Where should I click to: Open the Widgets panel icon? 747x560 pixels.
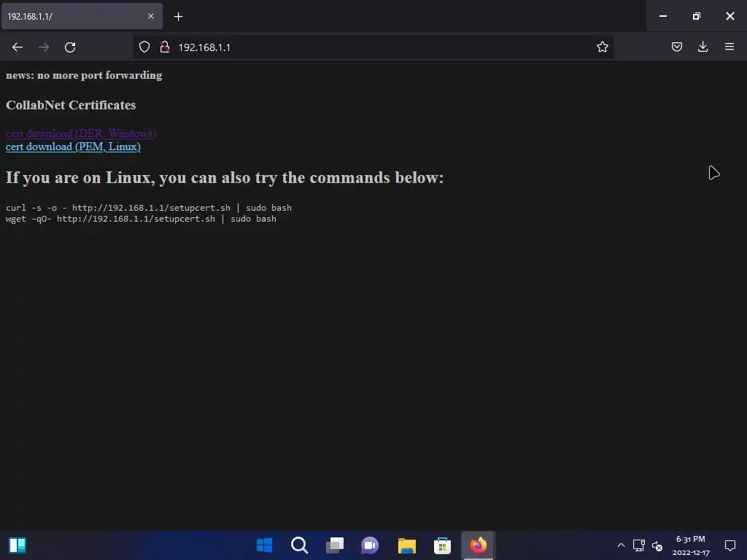(18, 545)
